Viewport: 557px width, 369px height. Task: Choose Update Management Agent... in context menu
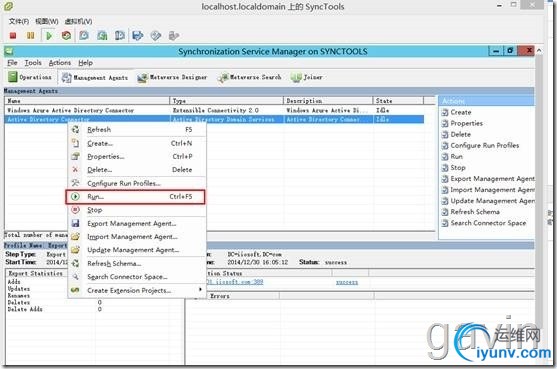137,250
